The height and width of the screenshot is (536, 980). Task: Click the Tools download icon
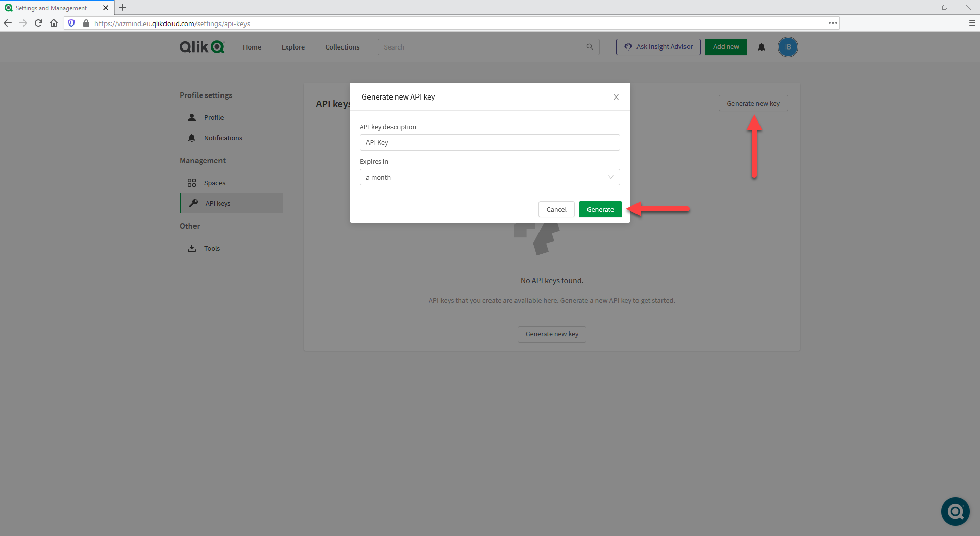192,248
